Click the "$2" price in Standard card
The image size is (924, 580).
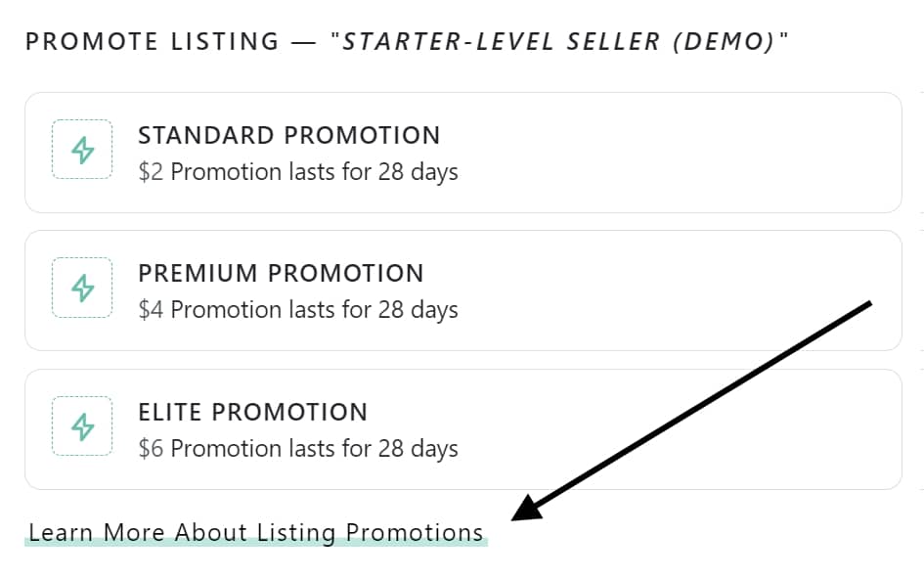(x=151, y=172)
